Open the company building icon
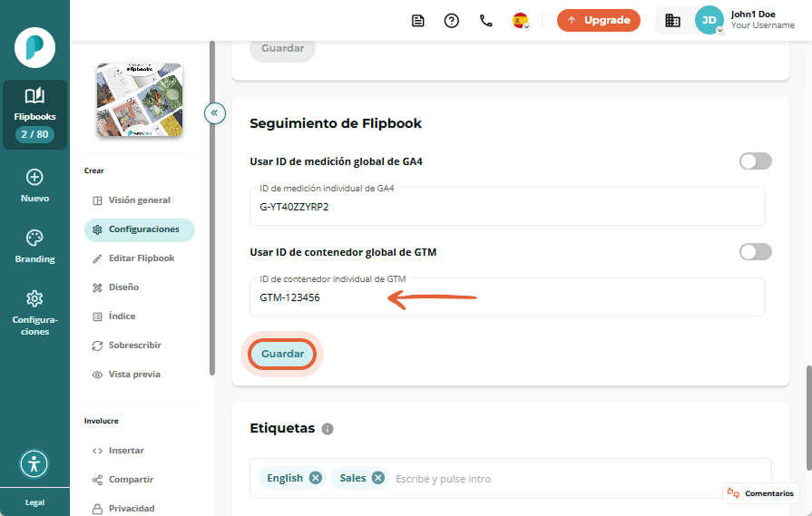Viewport: 812px width, 516px height. (672, 20)
